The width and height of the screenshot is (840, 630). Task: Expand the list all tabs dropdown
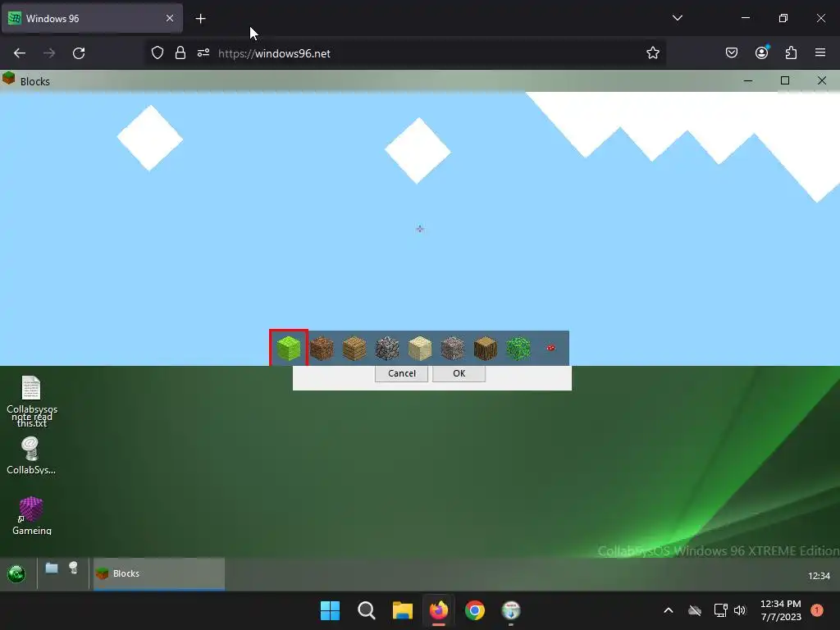tap(677, 18)
